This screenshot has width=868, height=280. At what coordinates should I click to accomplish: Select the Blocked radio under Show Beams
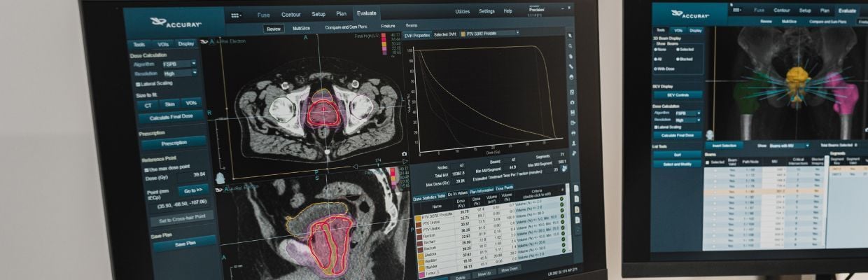(x=676, y=59)
